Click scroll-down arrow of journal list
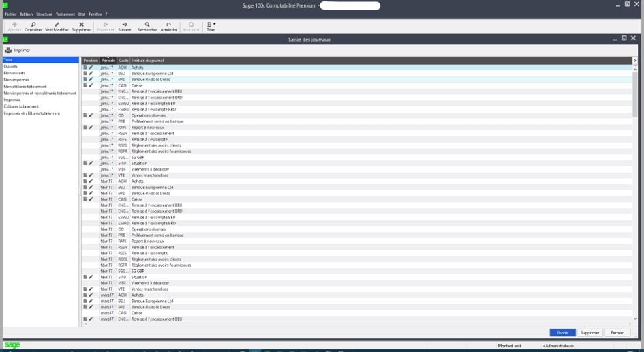This screenshot has height=352, width=644. click(635, 319)
